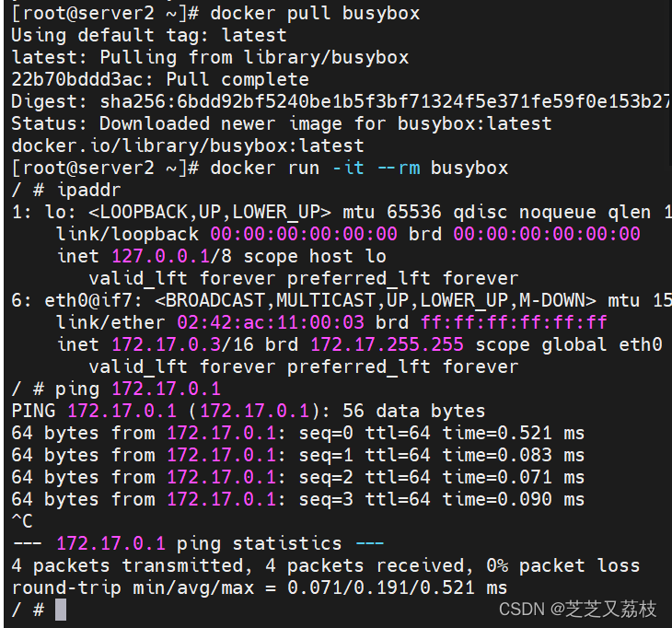672x628 pixels.
Task: Click the terminal cursor block at the prompt
Action: coord(61,609)
